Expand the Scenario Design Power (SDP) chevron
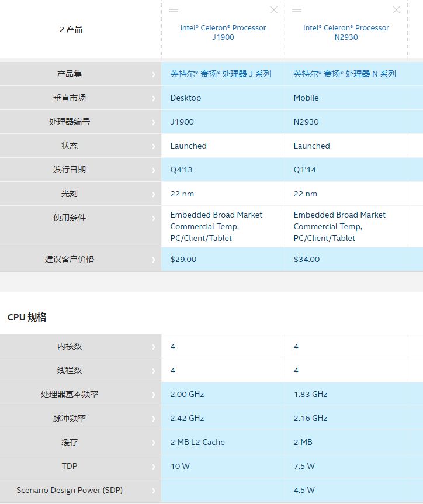This screenshot has width=423, height=504. 154,491
